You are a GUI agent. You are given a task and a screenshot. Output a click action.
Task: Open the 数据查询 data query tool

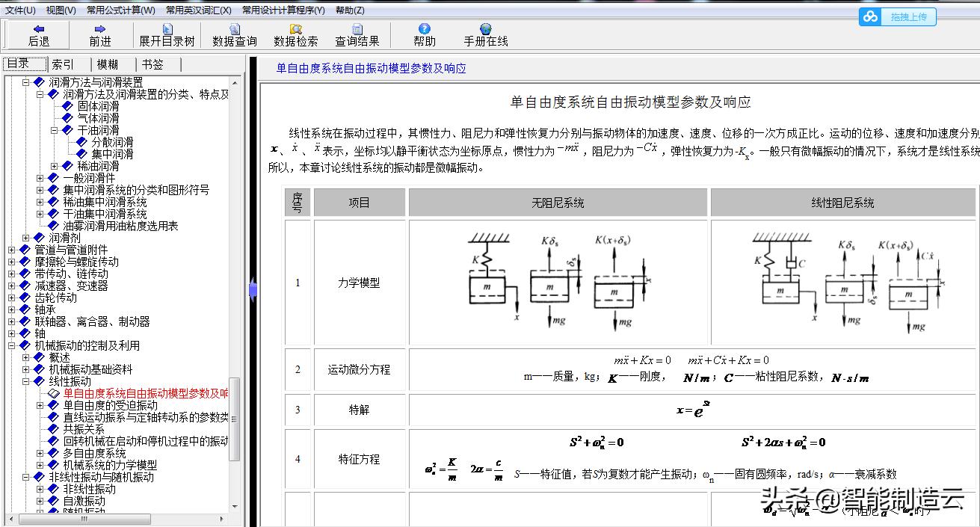click(x=234, y=34)
